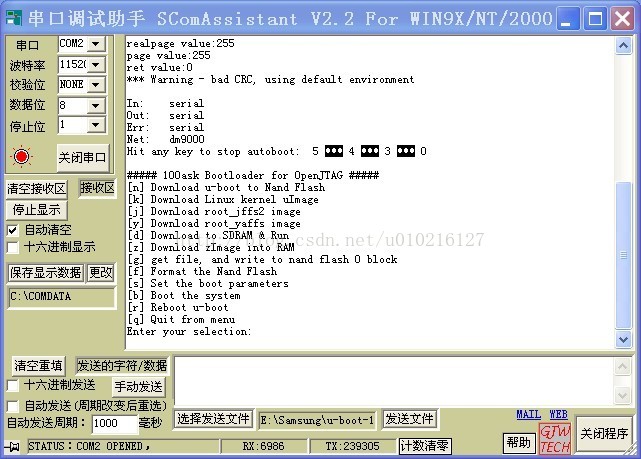Screen dimensions: 641x459
Task: Open the 串口 COM2 port dropdown
Action: point(96,43)
